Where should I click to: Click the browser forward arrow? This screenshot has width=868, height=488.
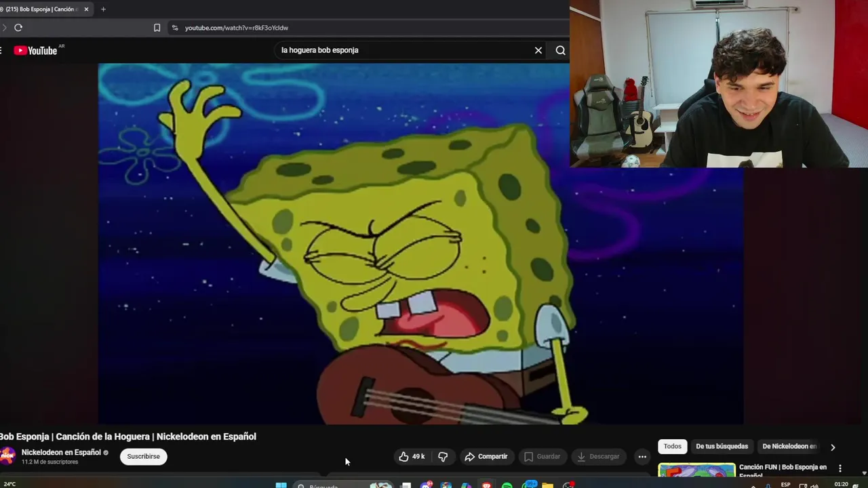pyautogui.click(x=4, y=28)
